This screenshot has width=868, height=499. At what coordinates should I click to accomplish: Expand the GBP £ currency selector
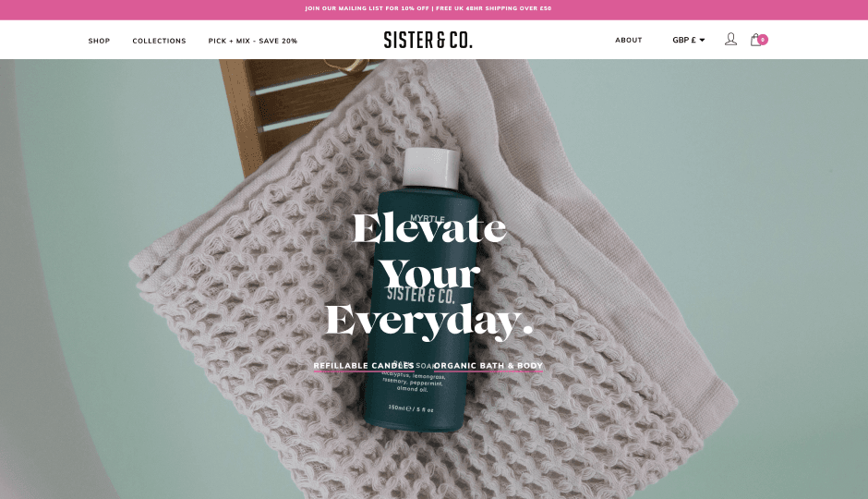(x=689, y=40)
